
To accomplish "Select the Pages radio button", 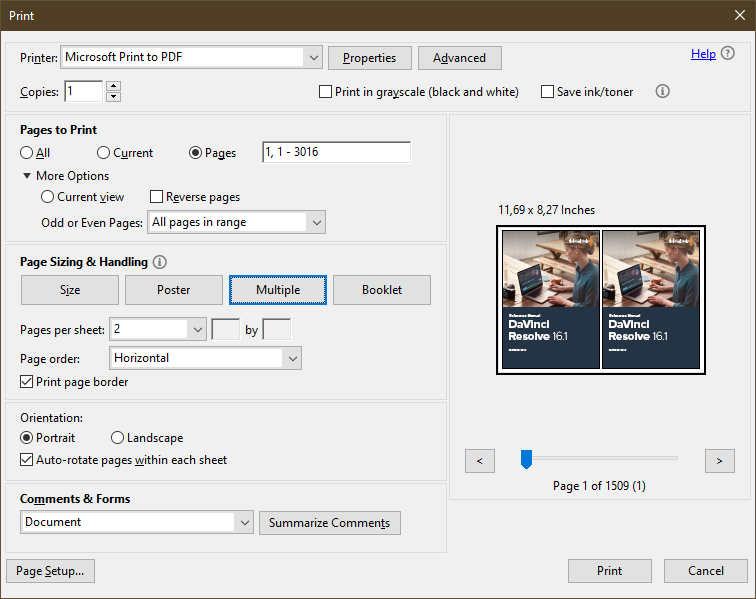I will [x=195, y=153].
